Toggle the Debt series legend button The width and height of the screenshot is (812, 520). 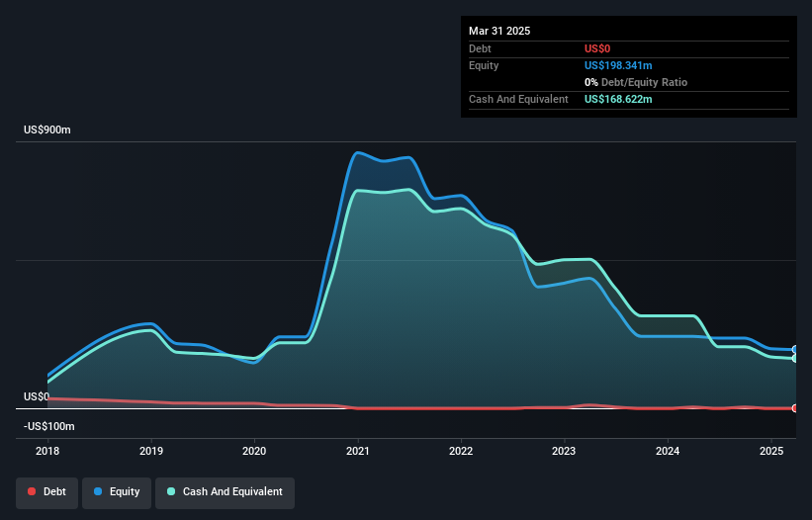[47, 492]
